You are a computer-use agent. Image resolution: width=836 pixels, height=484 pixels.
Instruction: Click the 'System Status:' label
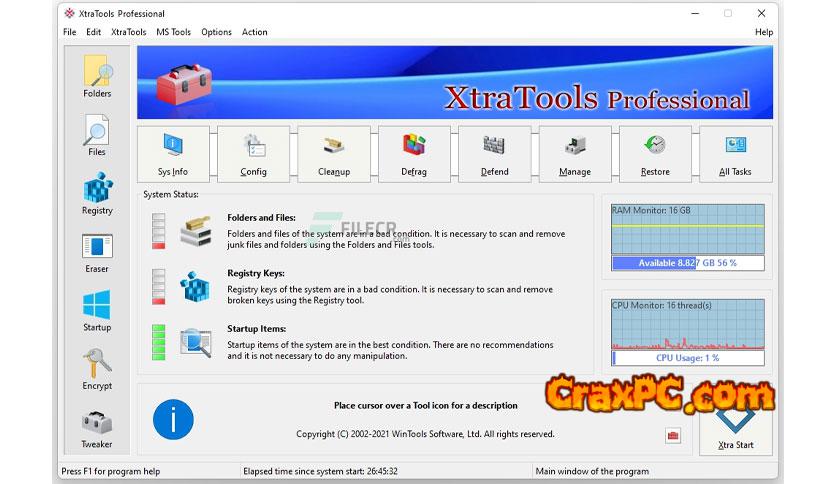pyautogui.click(x=171, y=194)
